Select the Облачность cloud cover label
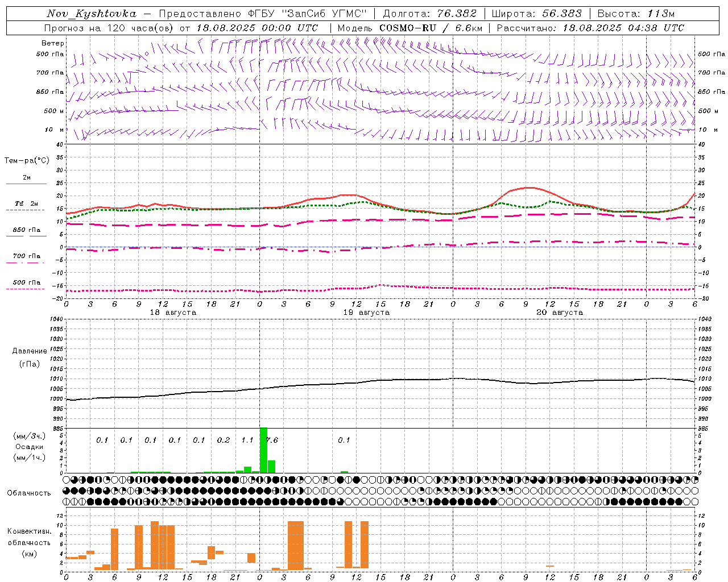Screen dimensions: 728x582 click(29, 493)
